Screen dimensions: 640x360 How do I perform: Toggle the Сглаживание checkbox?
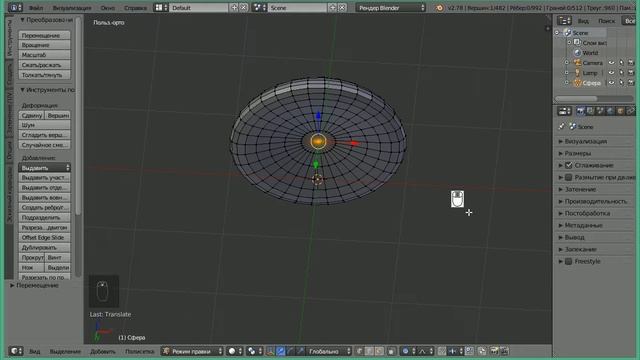[569, 165]
